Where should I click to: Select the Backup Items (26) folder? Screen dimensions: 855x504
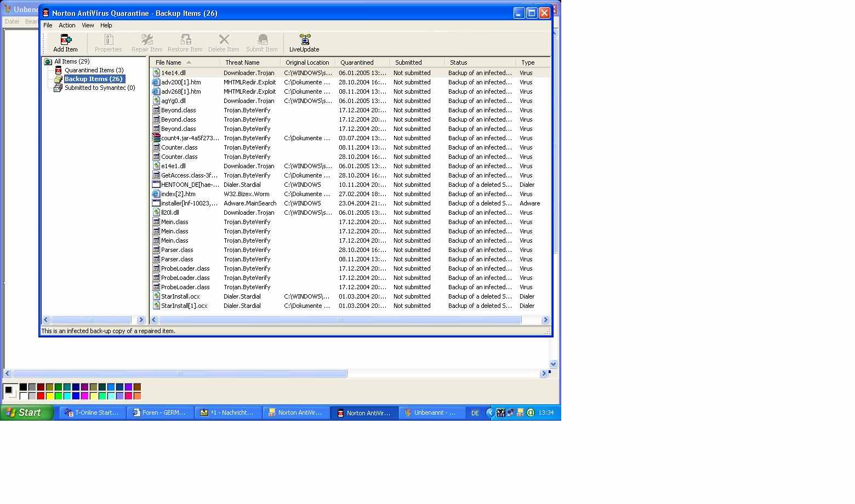94,79
